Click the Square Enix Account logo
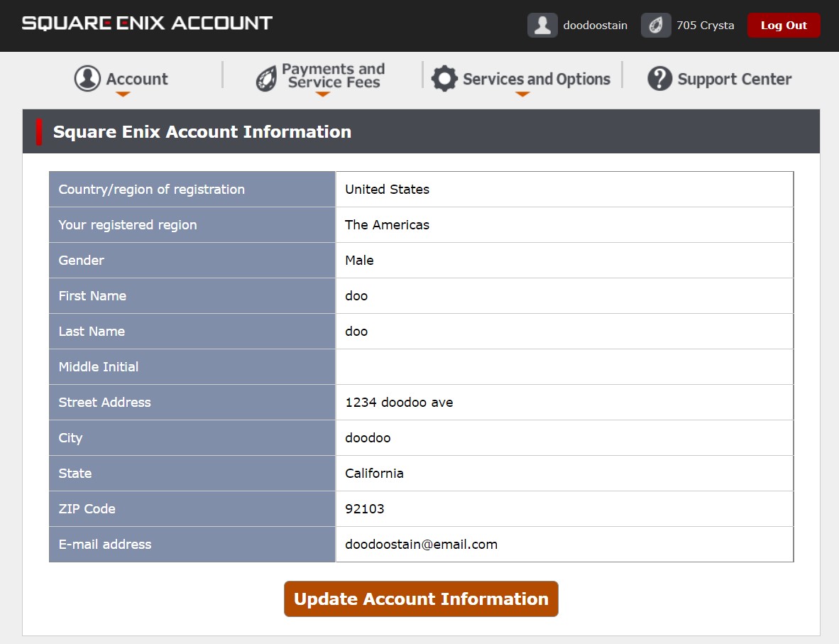Screen dimensions: 839x644 pyautogui.click(x=147, y=23)
